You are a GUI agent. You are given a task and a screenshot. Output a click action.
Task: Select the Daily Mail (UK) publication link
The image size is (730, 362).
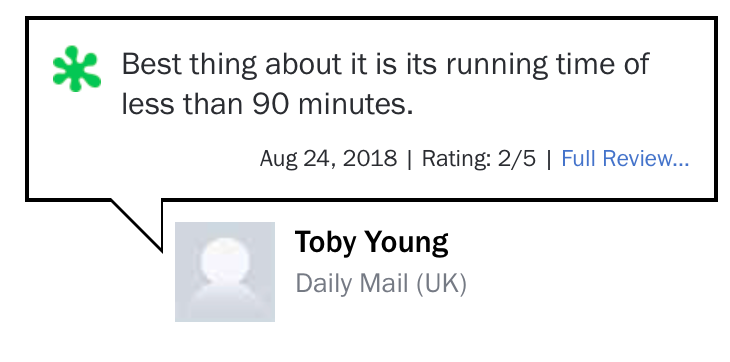[381, 283]
